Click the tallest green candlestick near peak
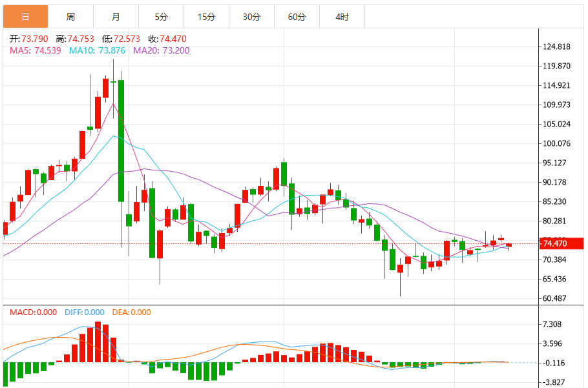588x388 pixels. [x=121, y=141]
